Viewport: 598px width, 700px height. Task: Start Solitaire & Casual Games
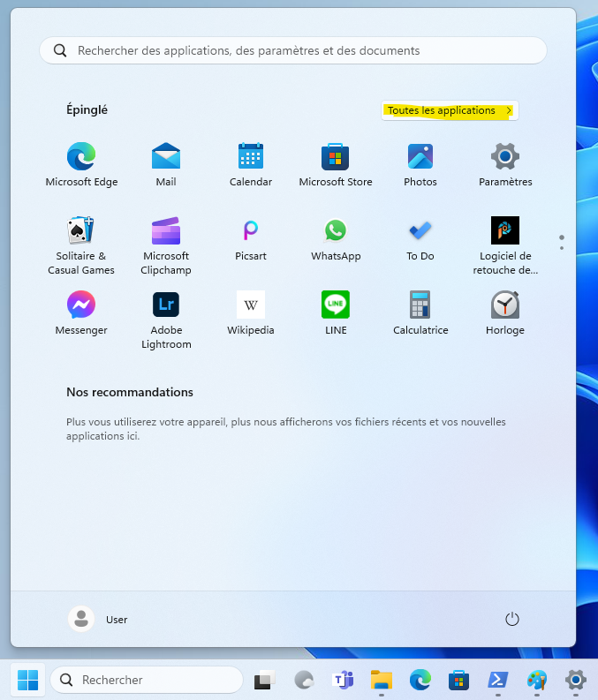(81, 245)
